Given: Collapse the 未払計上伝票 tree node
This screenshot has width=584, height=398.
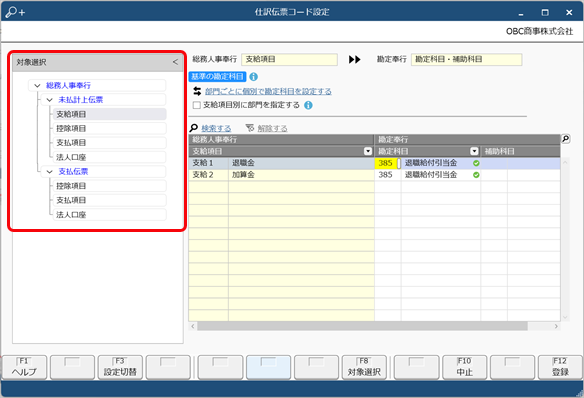Looking at the screenshot, I should pyautogui.click(x=50, y=100).
